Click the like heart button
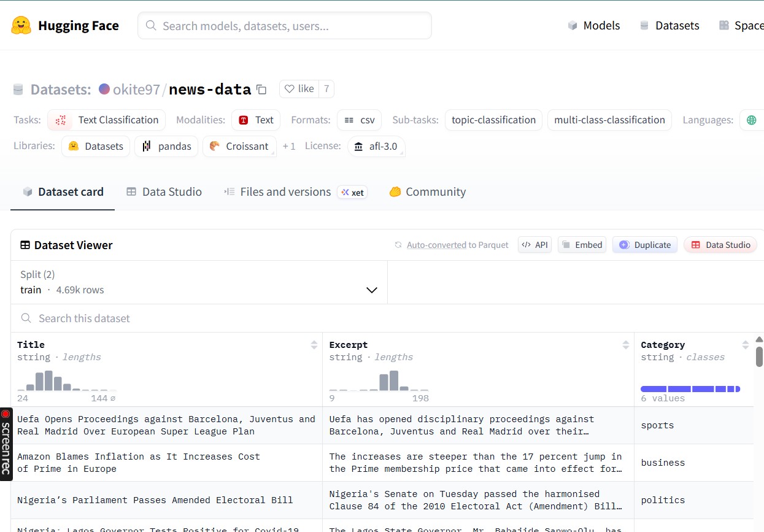Viewport: 764px width, 532px height. click(x=299, y=89)
